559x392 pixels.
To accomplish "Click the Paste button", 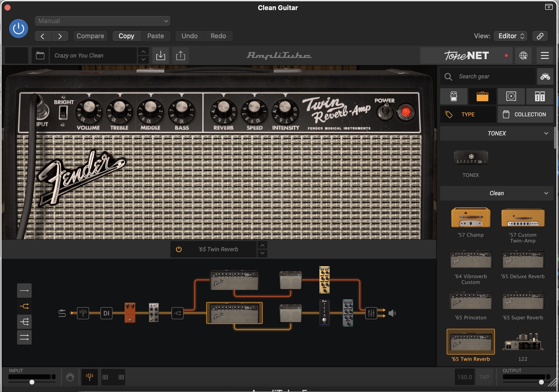I will 156,36.
